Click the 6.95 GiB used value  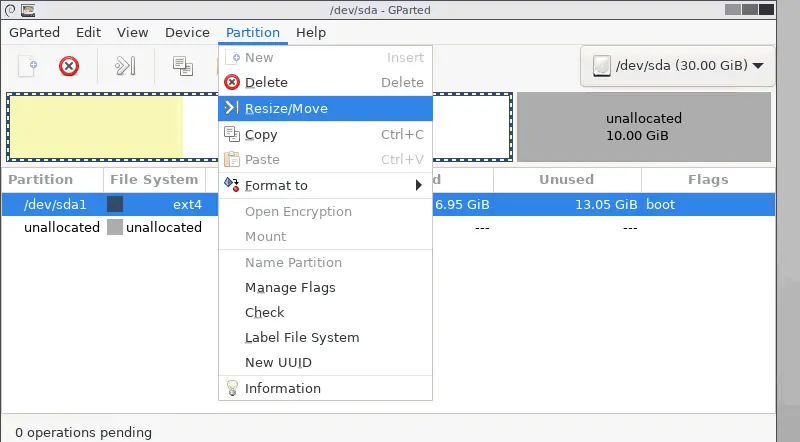coord(462,204)
